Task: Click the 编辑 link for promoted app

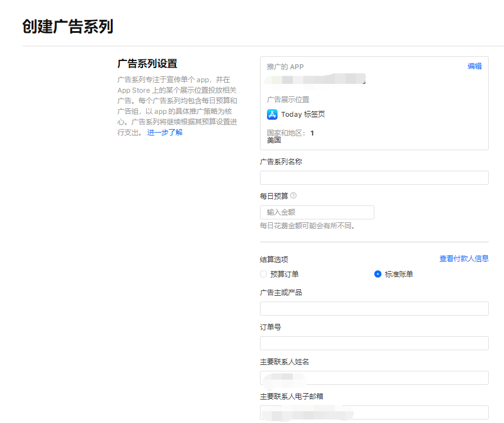Action: point(475,66)
